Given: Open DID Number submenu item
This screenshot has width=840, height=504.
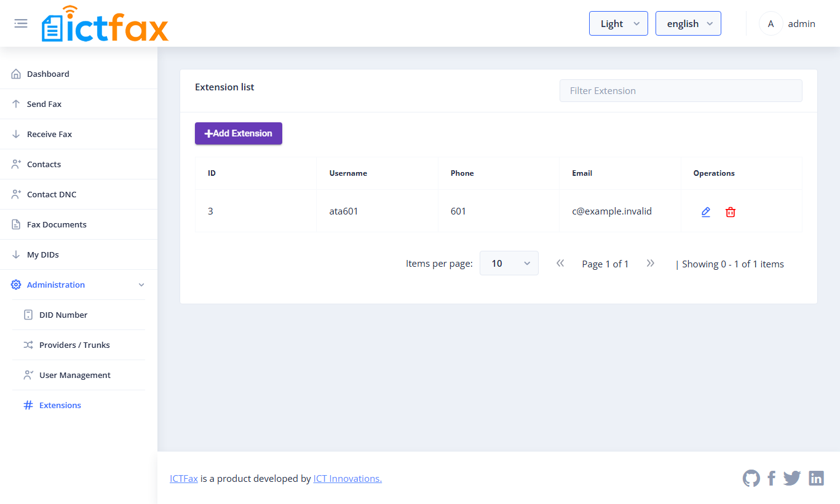Looking at the screenshot, I should pyautogui.click(x=79, y=315).
